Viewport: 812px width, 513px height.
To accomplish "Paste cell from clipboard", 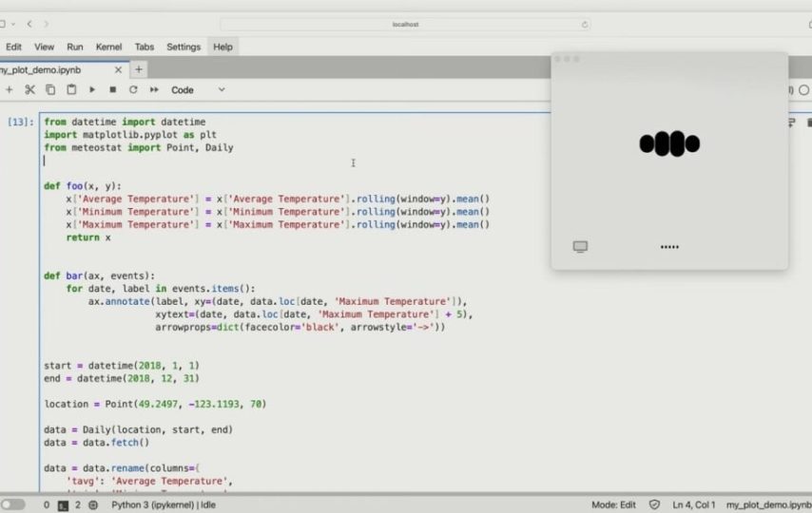I will pos(70,89).
